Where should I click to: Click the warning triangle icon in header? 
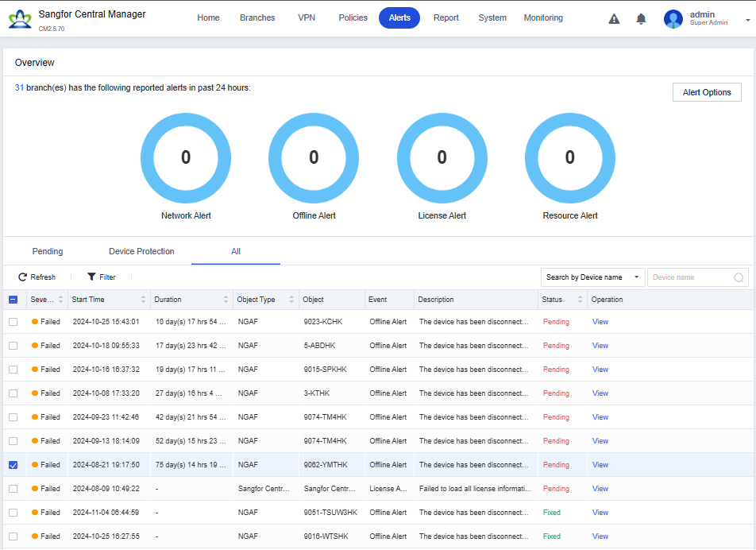614,19
